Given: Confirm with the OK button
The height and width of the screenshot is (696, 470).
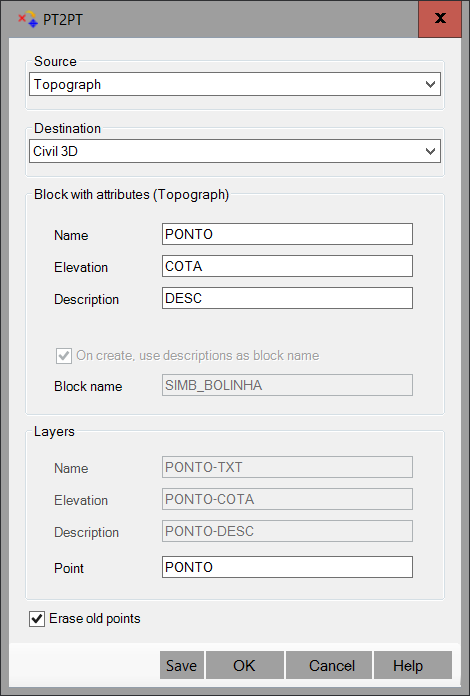Looking at the screenshot, I should 245,665.
